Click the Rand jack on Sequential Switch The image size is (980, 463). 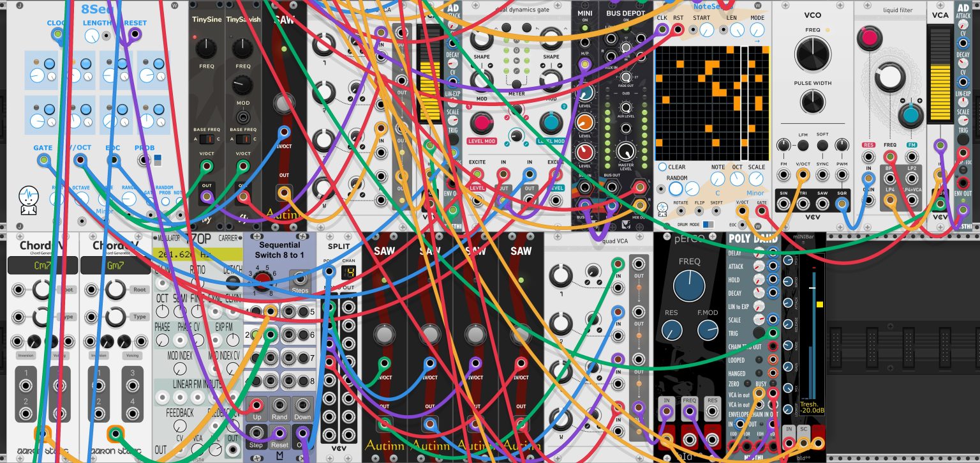pos(279,405)
